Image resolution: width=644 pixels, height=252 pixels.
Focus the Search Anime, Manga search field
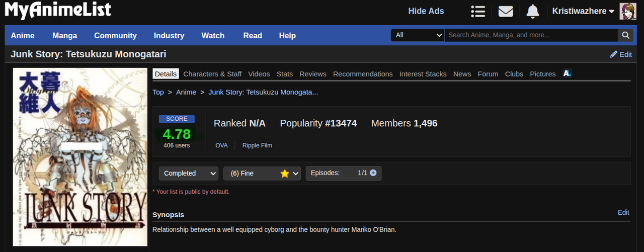tap(531, 35)
